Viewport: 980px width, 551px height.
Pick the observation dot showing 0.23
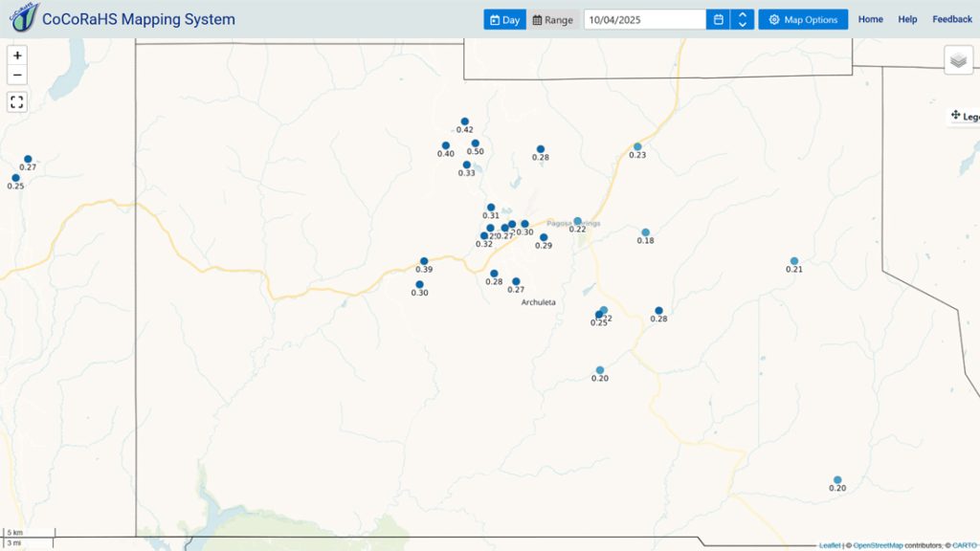click(x=637, y=146)
